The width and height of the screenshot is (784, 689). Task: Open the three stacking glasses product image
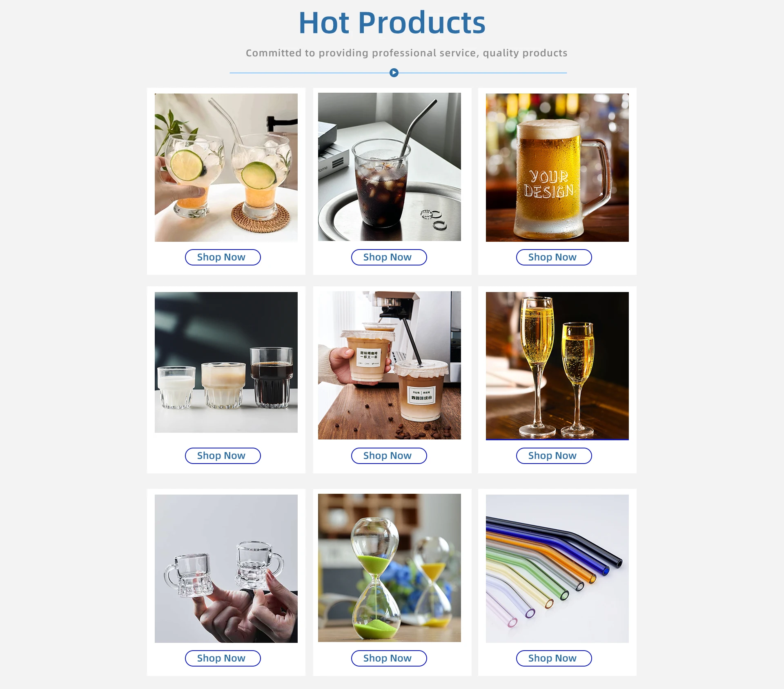226,362
